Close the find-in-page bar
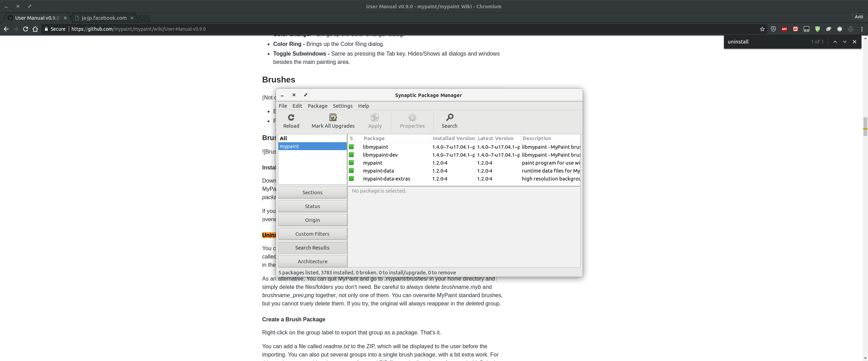This screenshot has height=361, width=868. (855, 42)
